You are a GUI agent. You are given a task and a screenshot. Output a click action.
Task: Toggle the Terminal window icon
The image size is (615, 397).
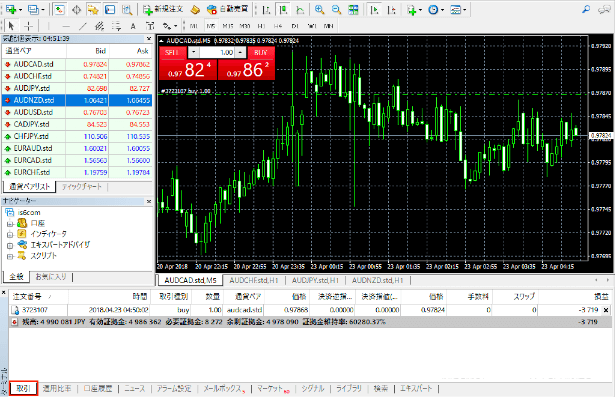pyautogui.click(x=110, y=10)
